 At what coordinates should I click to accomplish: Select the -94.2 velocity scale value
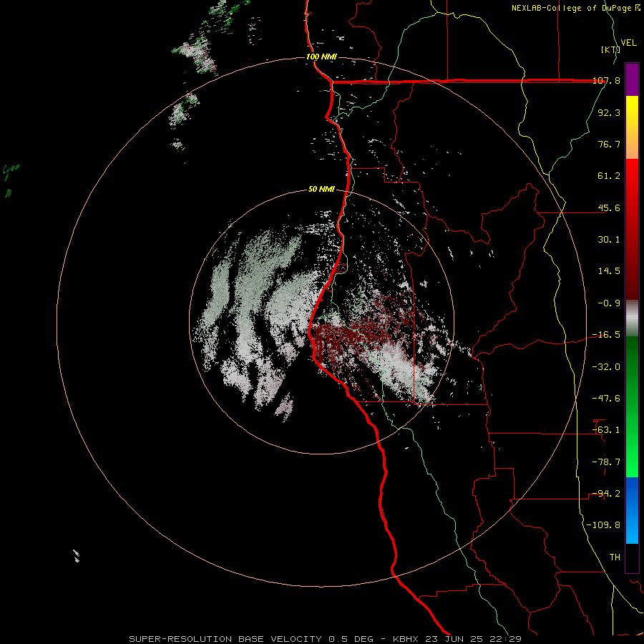607,494
